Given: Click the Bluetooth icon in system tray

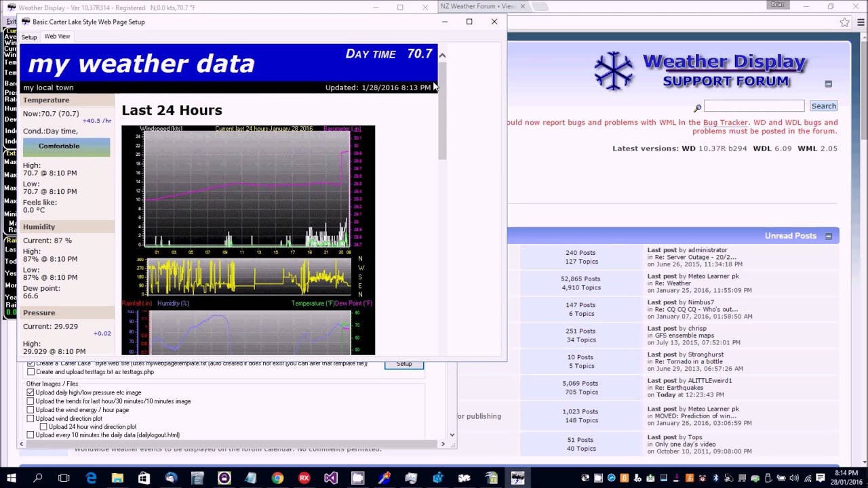Looking at the screenshot, I should click(x=716, y=478).
